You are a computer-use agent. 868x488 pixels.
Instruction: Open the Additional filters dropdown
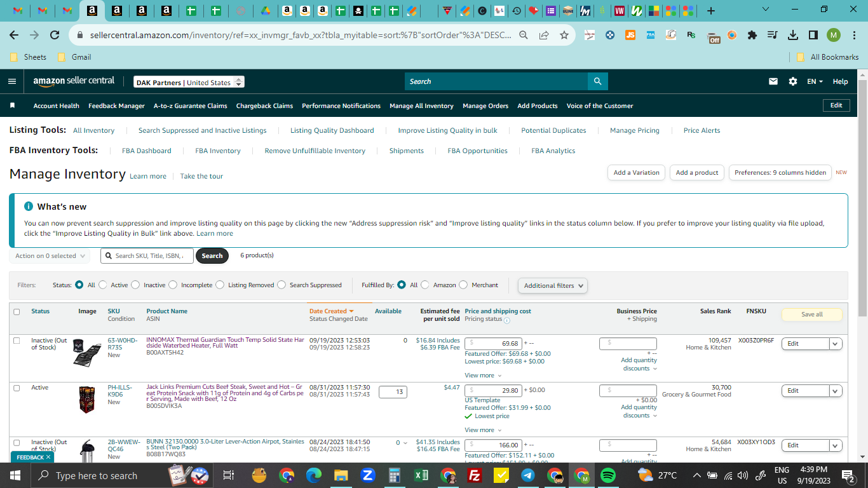553,285
